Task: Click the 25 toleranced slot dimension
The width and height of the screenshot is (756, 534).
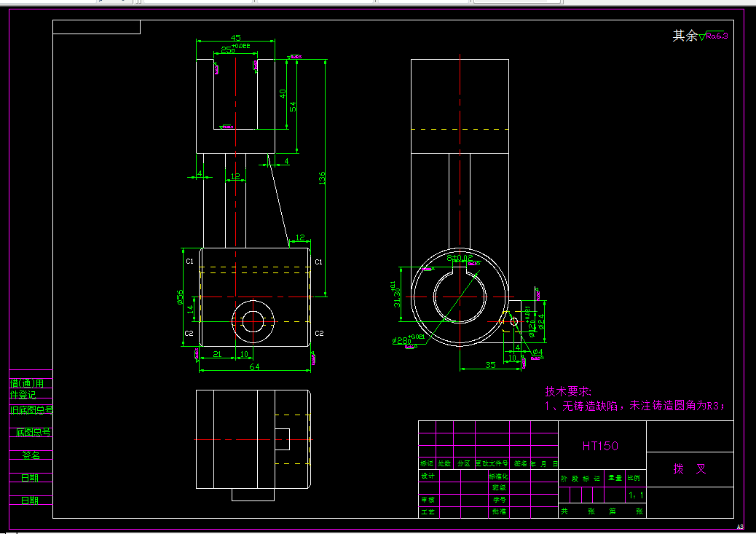Action: [235, 48]
